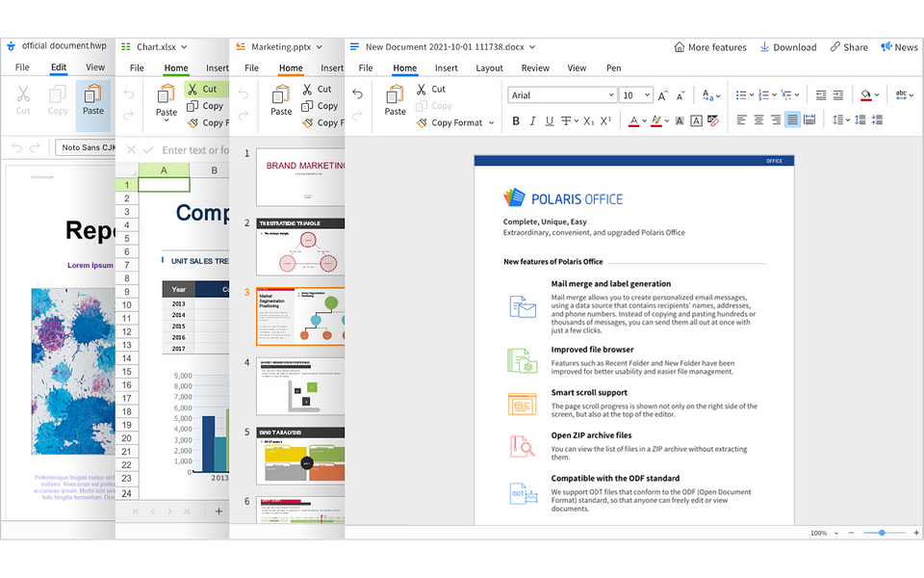
Task: Click the Cut icon in the docx ribbon
Action: 420,89
